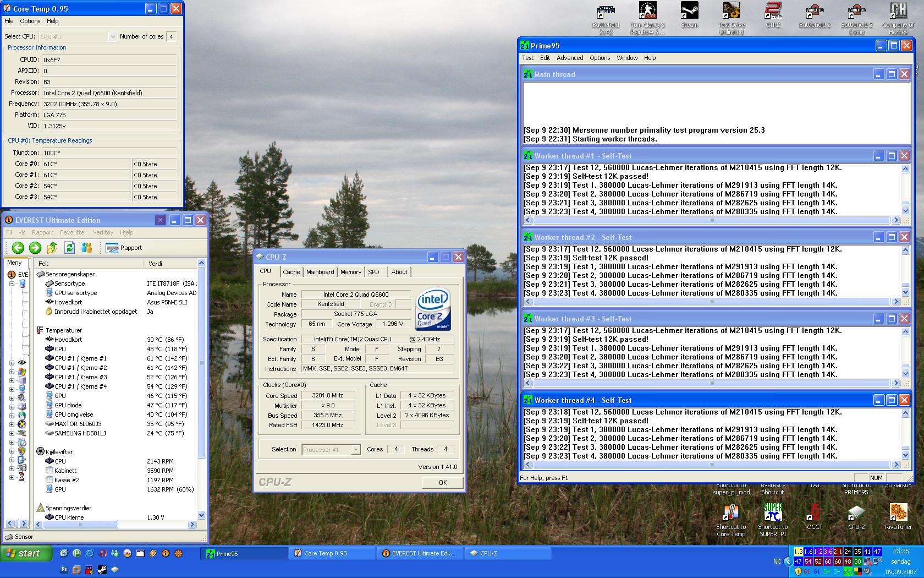
Task: Launch the Steam desktop shortcut
Action: 689,15
